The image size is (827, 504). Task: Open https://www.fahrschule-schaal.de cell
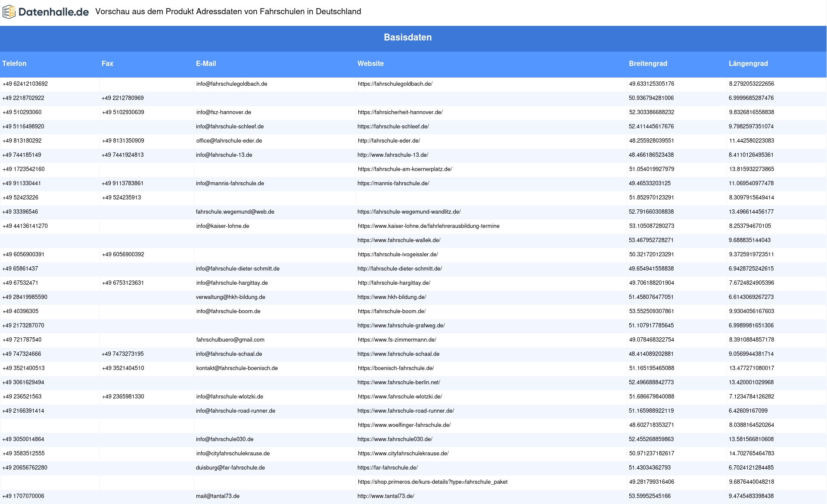398,354
